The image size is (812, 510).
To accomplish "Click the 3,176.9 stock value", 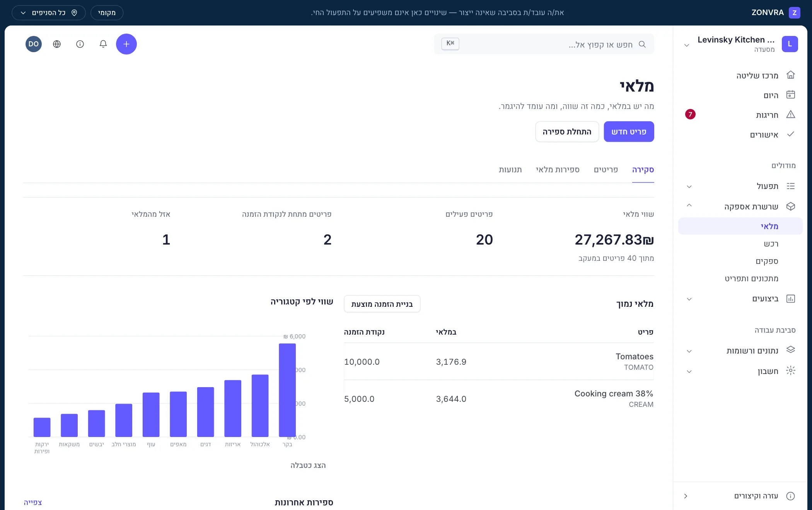I will pos(451,362).
